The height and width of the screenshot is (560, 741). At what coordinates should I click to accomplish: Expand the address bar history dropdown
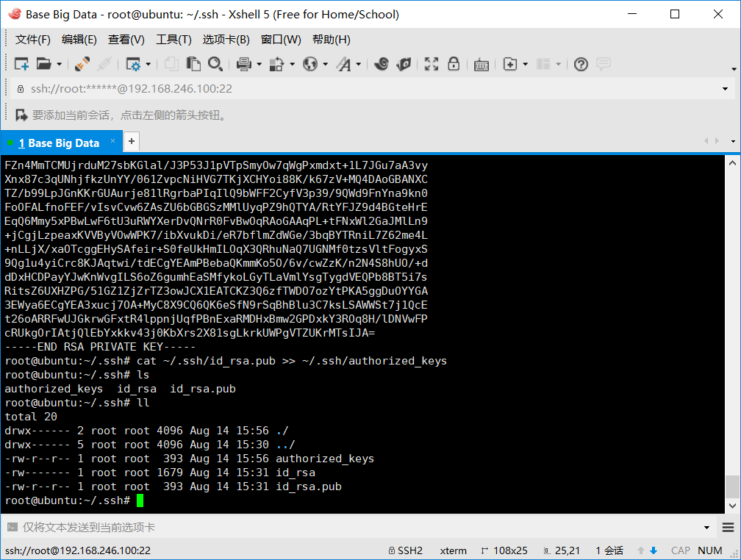[725, 89]
